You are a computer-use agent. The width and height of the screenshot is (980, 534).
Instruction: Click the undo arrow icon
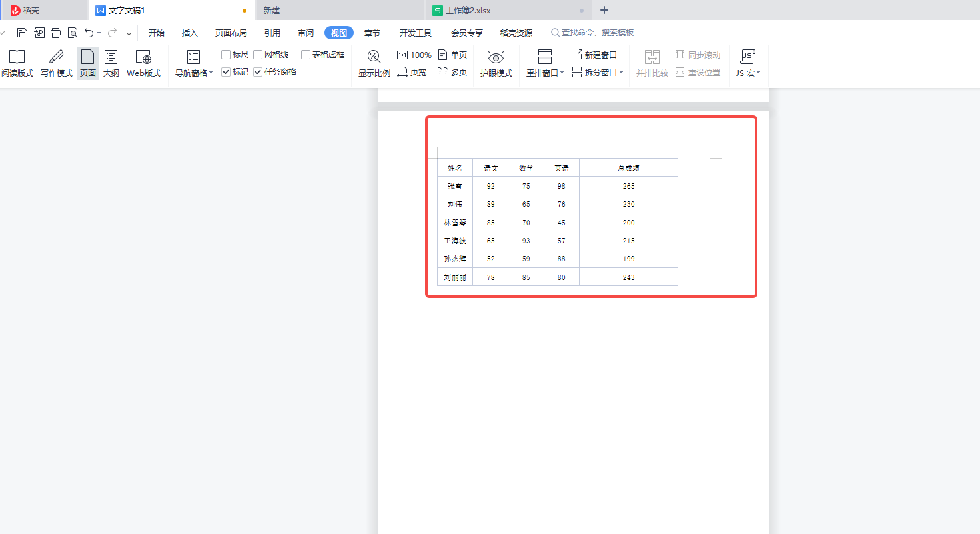point(89,32)
